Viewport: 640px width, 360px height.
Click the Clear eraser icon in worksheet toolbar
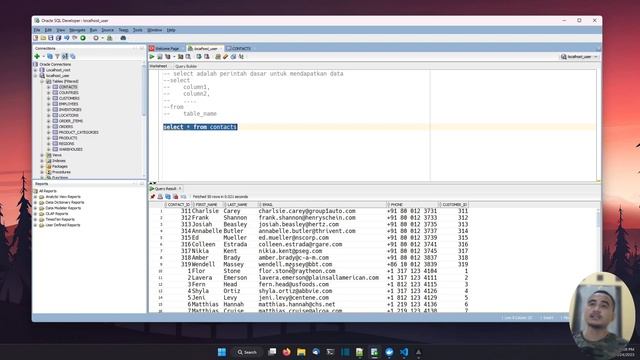click(x=225, y=57)
